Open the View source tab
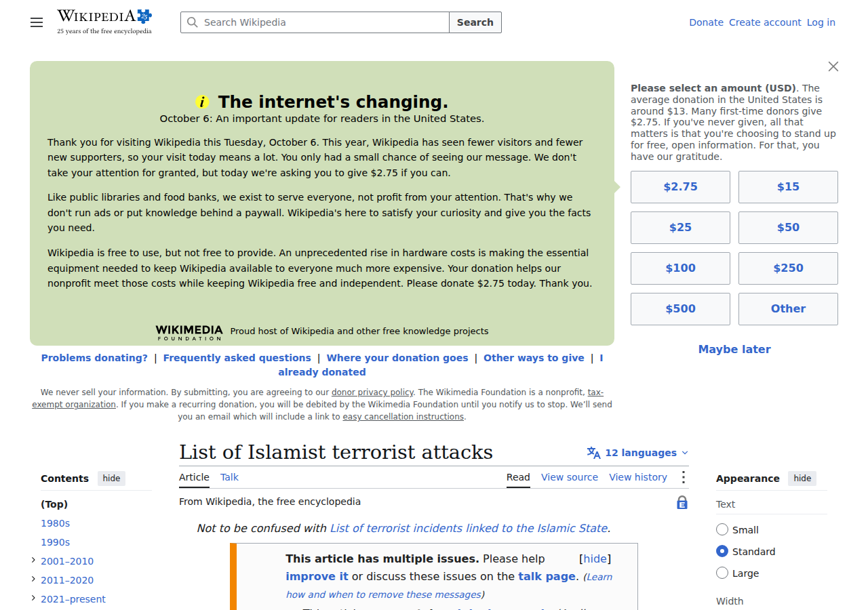This screenshot has width=868, height=610. [x=570, y=477]
